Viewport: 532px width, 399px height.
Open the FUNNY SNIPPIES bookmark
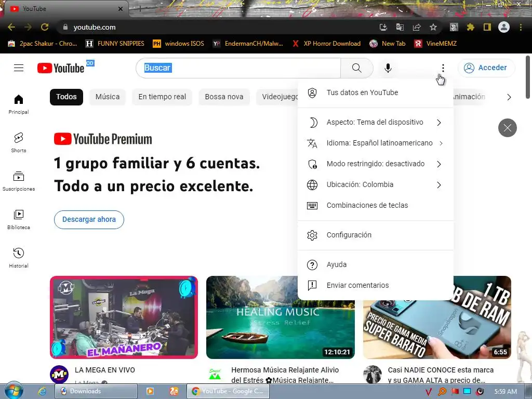[x=115, y=44]
